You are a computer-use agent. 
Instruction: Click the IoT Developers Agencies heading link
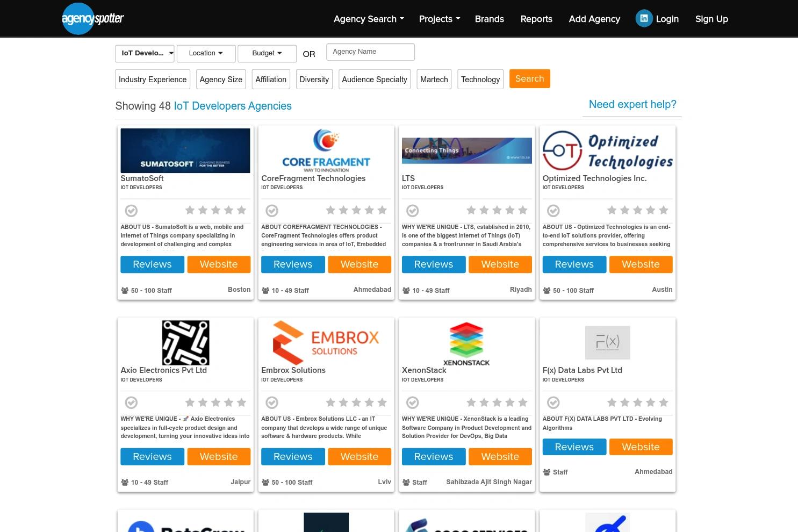tap(233, 106)
